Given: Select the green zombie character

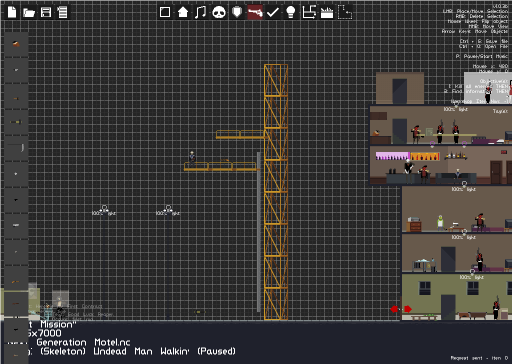Looking at the screenshot, I should pos(441,222).
